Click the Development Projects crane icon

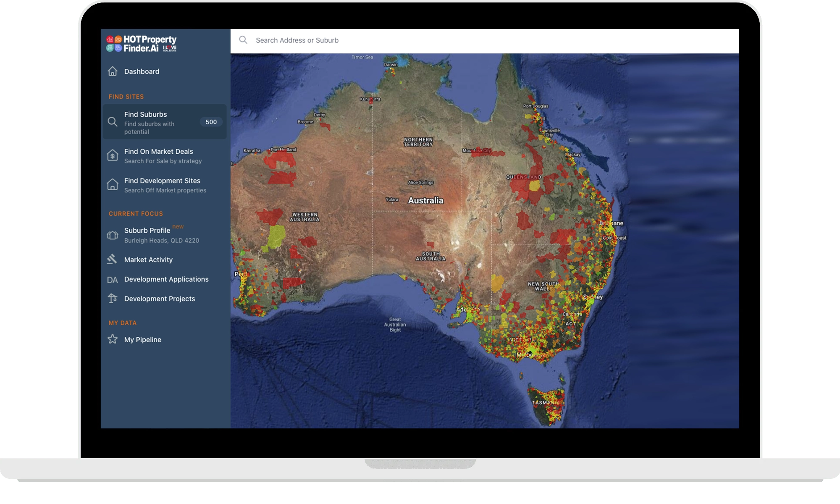112,299
